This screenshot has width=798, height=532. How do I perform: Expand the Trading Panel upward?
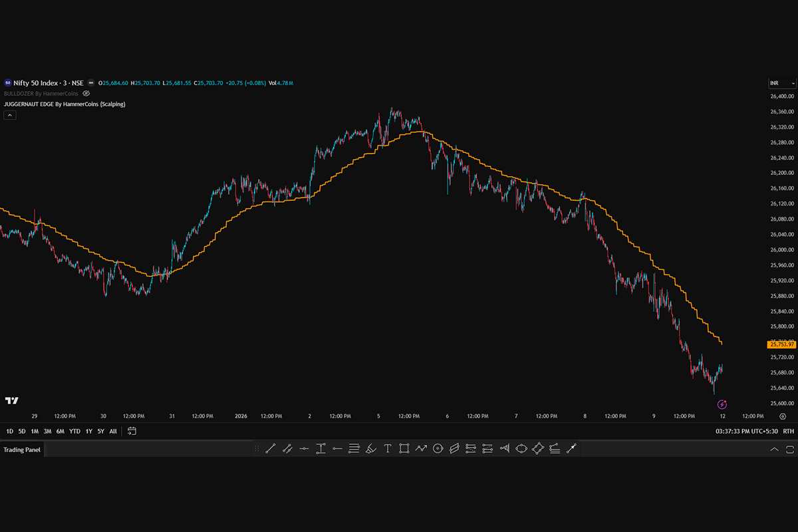(x=774, y=450)
